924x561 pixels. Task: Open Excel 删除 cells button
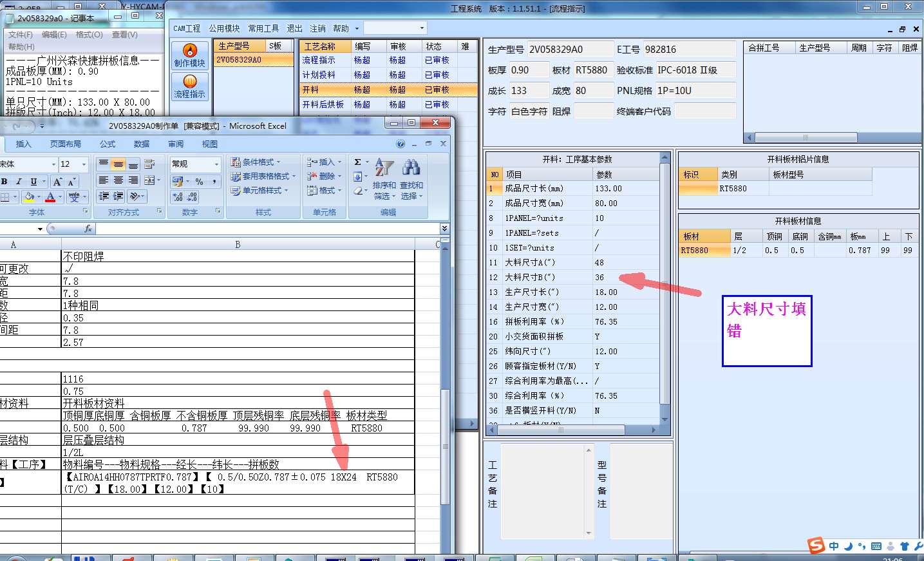[x=325, y=176]
